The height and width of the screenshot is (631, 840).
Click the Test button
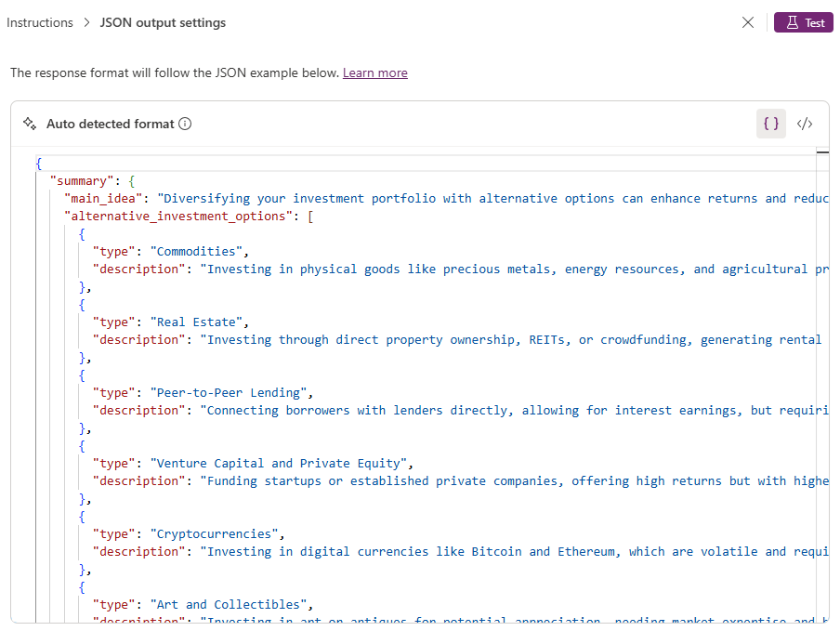pos(803,21)
